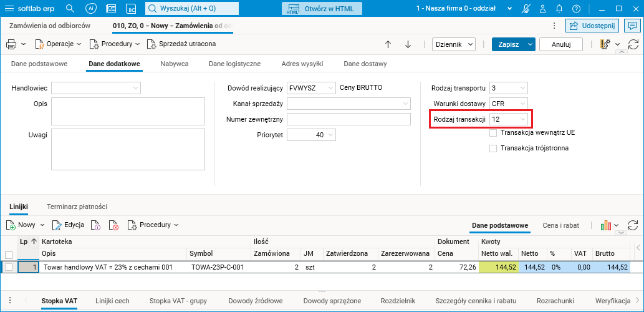Click the AI assistant icon in the header
This screenshot has width=644, height=312.
point(90,9)
